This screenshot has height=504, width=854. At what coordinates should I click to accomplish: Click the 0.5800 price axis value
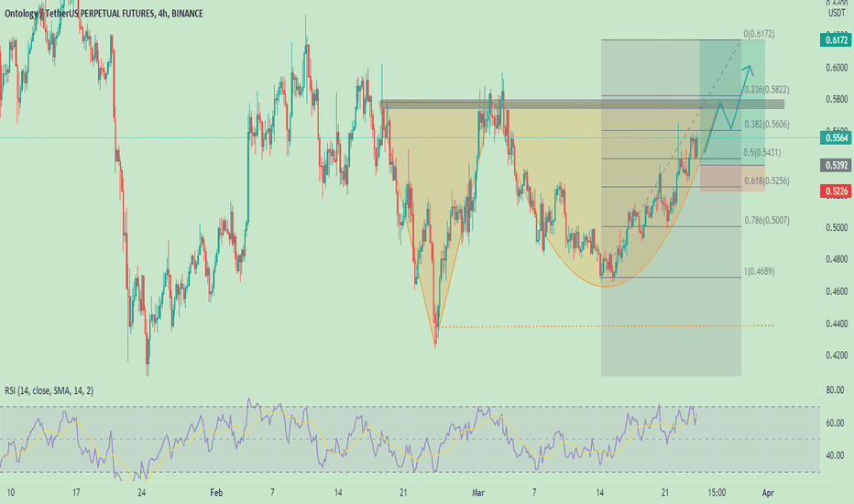837,99
